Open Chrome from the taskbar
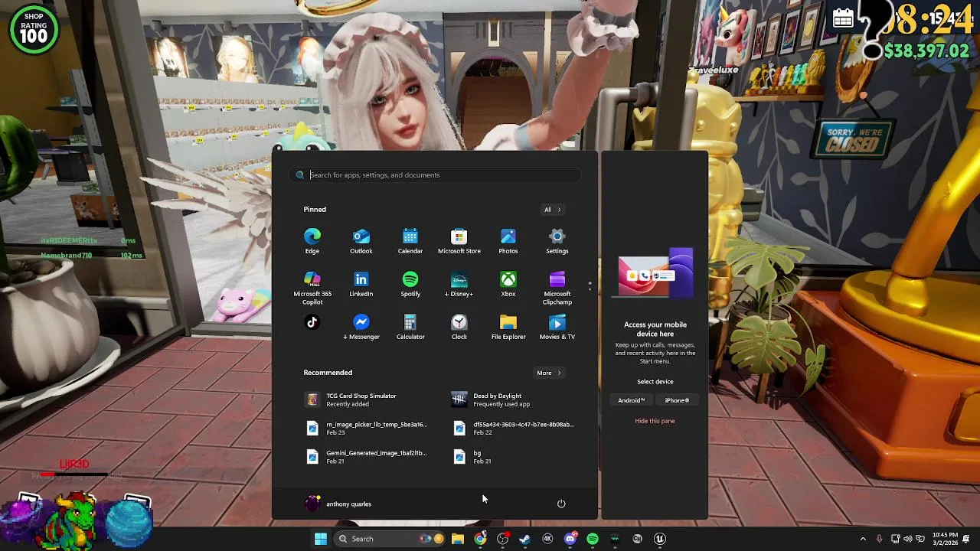This screenshot has width=980, height=551. click(x=480, y=539)
